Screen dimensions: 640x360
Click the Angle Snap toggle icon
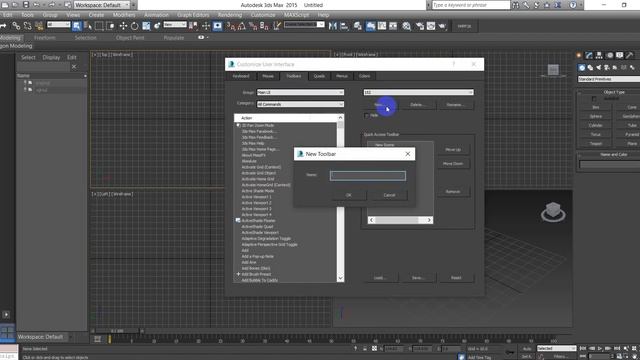[x=242, y=26]
